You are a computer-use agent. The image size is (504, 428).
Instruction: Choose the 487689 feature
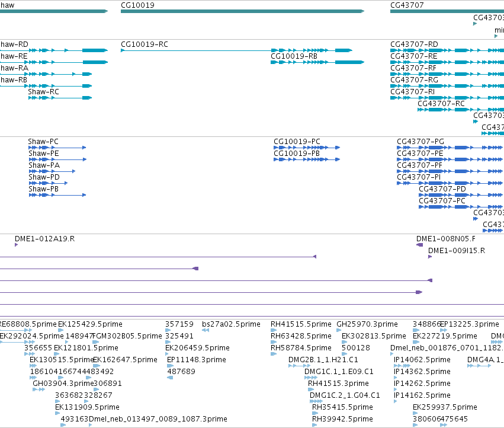(x=170, y=378)
